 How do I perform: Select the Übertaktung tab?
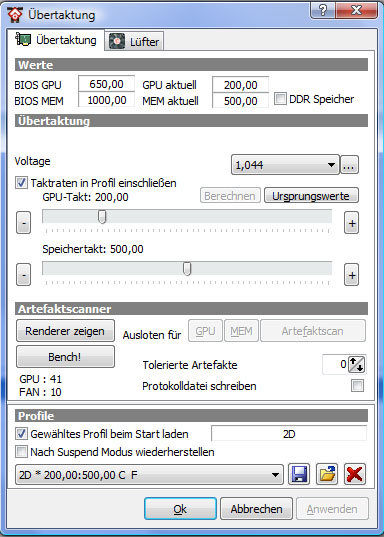[x=56, y=40]
